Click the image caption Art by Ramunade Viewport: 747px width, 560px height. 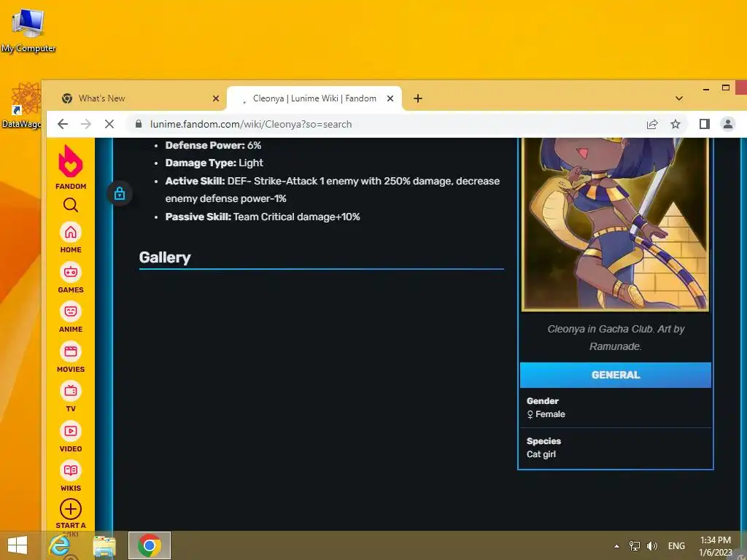coord(616,338)
